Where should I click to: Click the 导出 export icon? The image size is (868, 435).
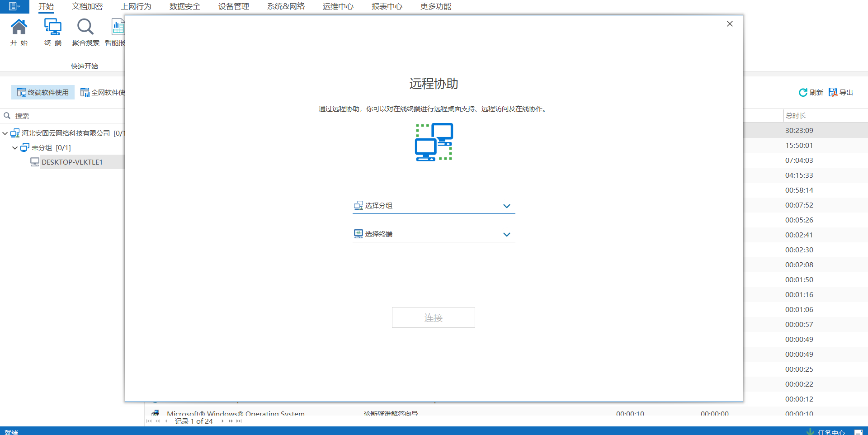(x=833, y=92)
